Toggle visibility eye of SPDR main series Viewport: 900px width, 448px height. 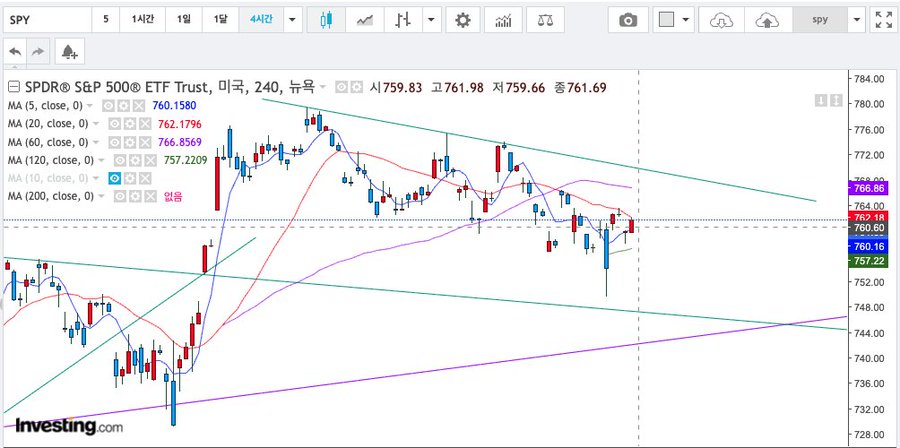click(341, 87)
